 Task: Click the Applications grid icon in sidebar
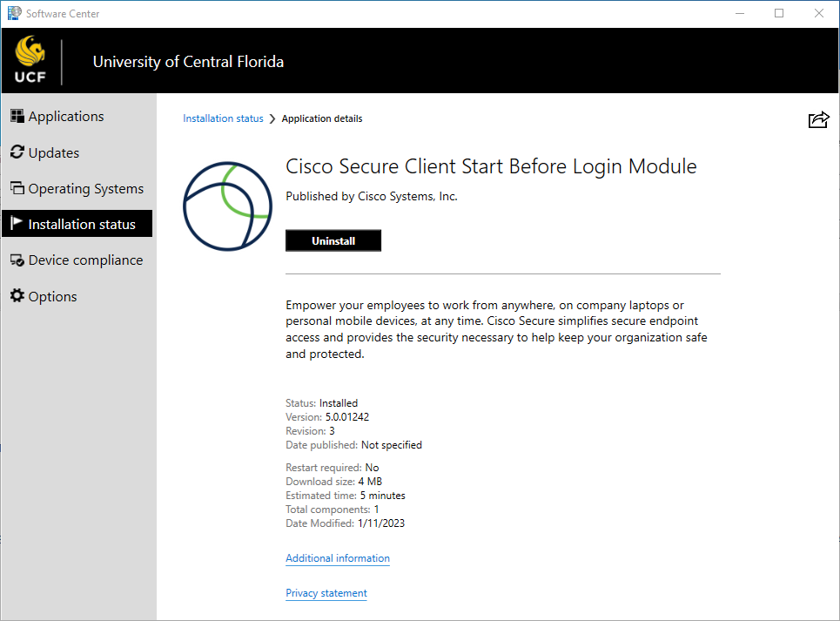pyautogui.click(x=17, y=116)
